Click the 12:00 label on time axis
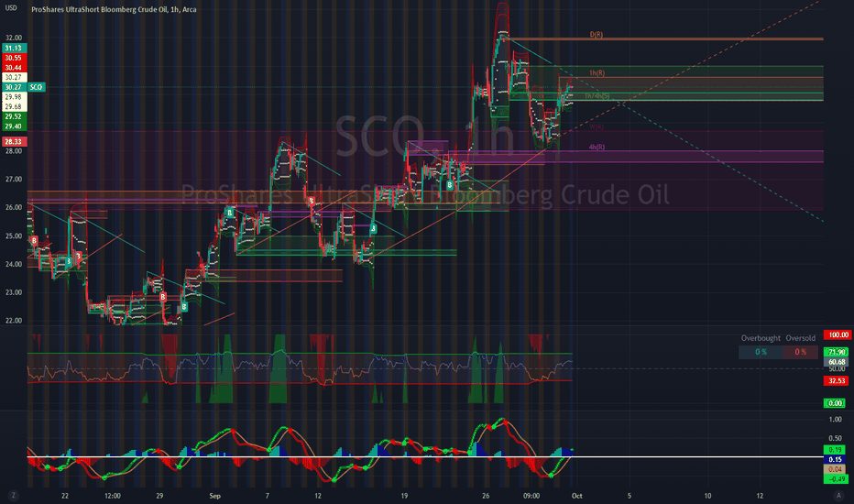 pos(112,496)
